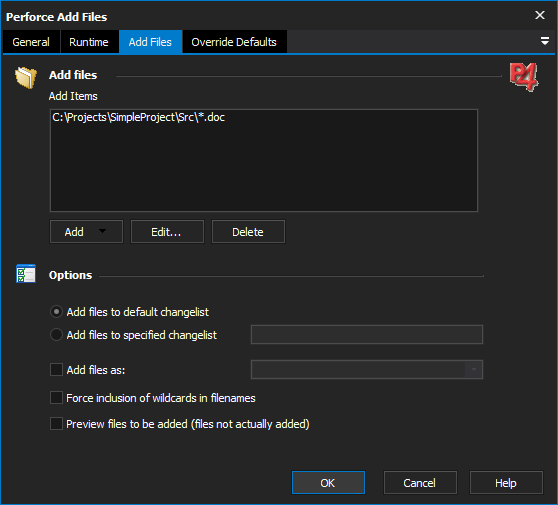The width and height of the screenshot is (558, 505).
Task: Click the Cancel button
Action: (x=420, y=483)
